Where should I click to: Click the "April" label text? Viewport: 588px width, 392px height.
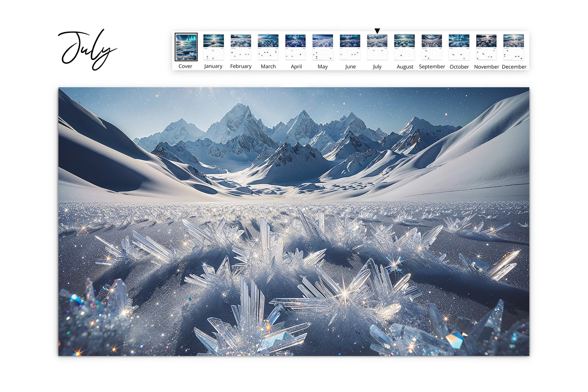coord(296,67)
